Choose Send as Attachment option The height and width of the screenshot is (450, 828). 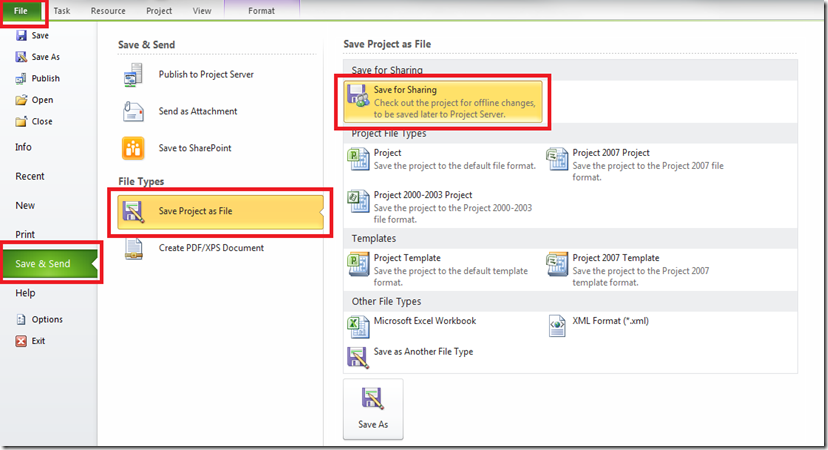[x=198, y=111]
